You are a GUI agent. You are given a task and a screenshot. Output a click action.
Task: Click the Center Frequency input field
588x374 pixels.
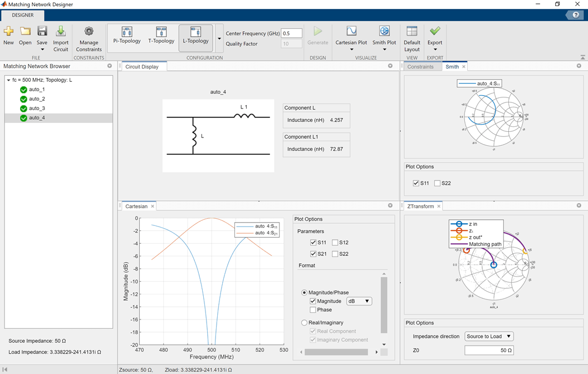[291, 33]
